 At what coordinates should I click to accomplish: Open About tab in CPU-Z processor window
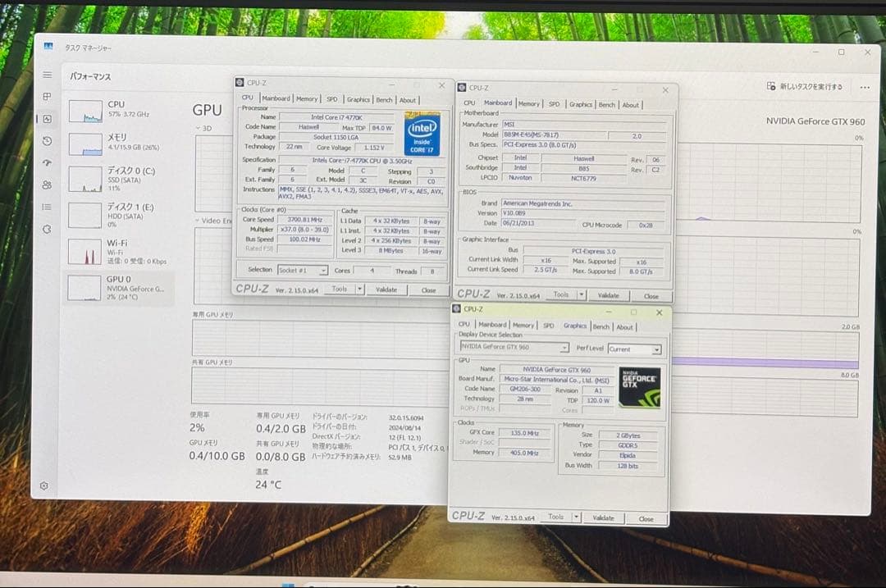408,100
